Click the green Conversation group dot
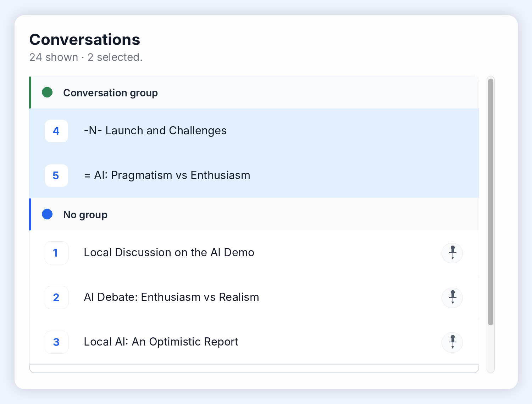Viewport: 532px width, 404px height. (47, 92)
